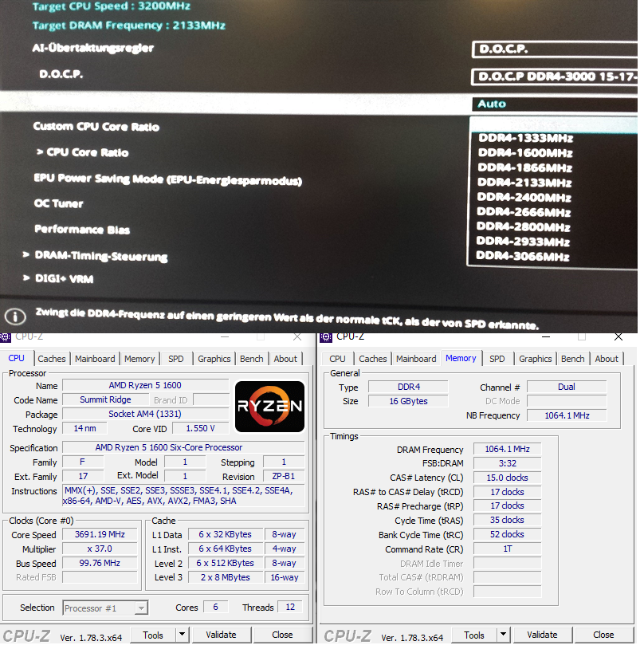The height and width of the screenshot is (649, 644).
Task: Click the Core VID value 1.550 V
Action: pyautogui.click(x=200, y=428)
